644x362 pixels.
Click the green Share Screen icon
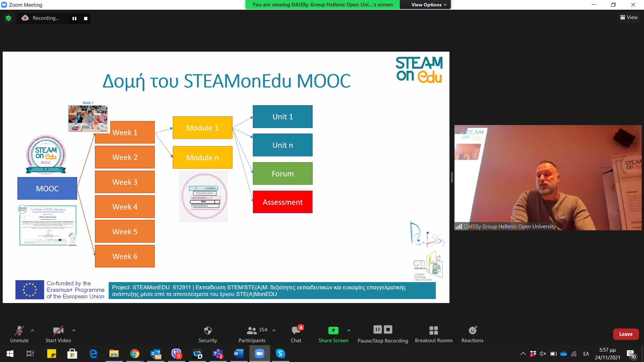point(333,330)
